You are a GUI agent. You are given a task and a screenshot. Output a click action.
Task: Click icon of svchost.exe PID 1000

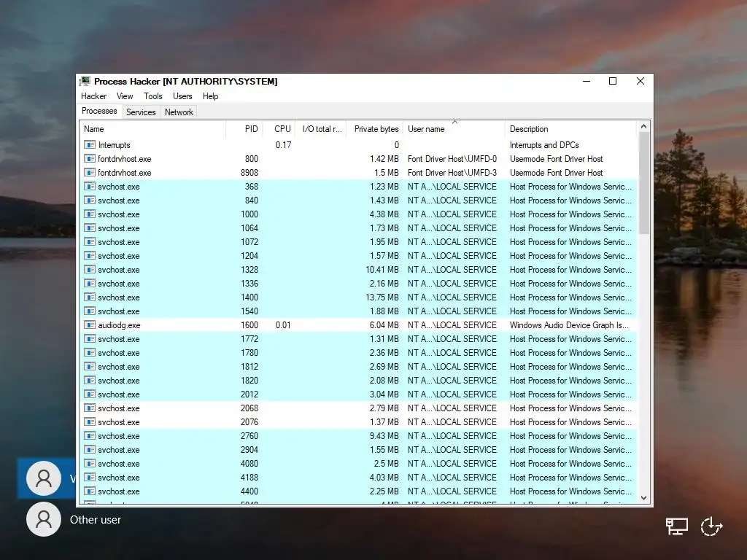point(90,214)
